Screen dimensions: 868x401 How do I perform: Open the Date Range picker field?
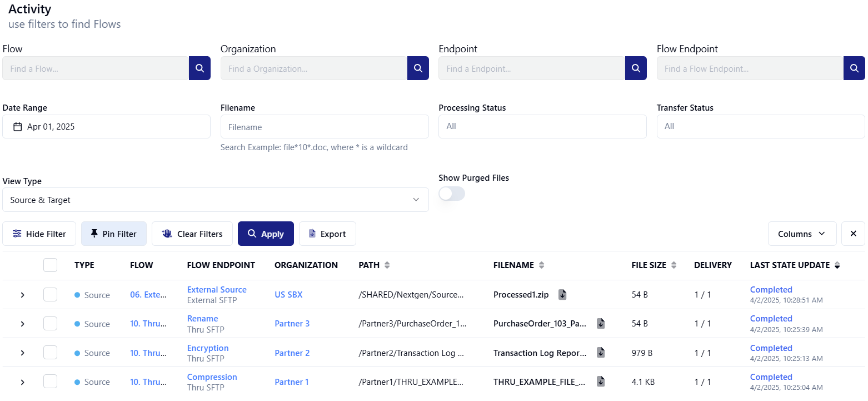pyautogui.click(x=106, y=127)
